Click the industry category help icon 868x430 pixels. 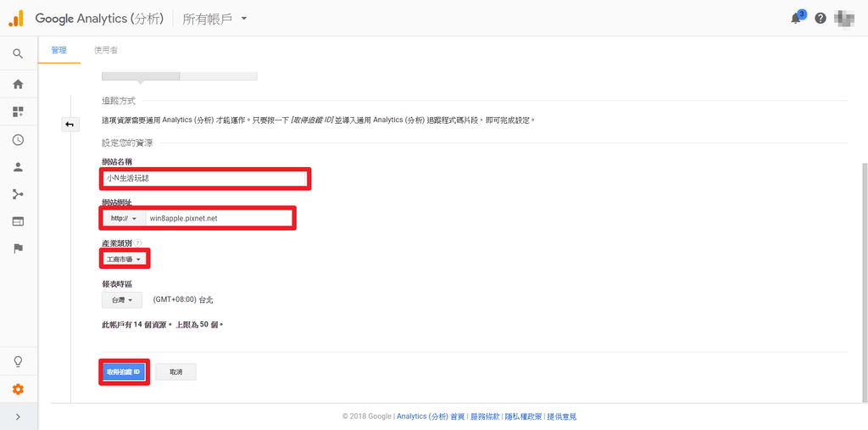pyautogui.click(x=138, y=243)
